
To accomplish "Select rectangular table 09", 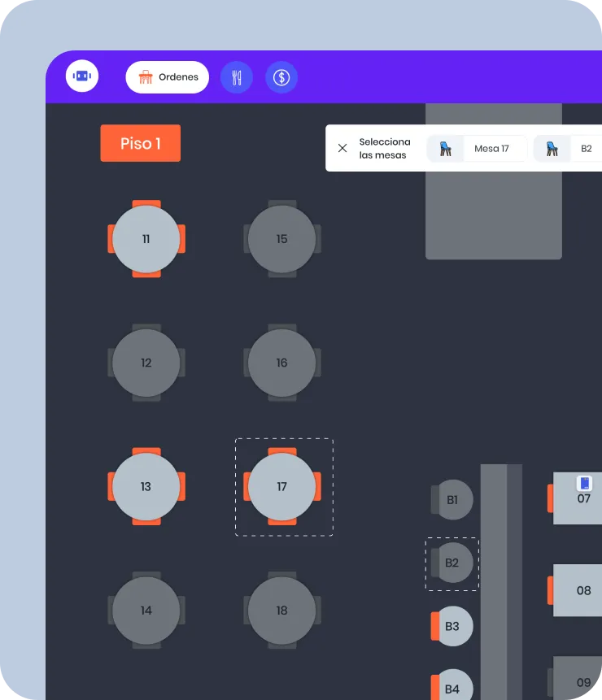I will [575, 679].
